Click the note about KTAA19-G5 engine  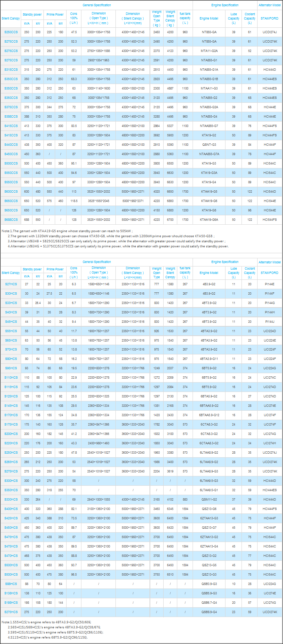(x=67, y=231)
